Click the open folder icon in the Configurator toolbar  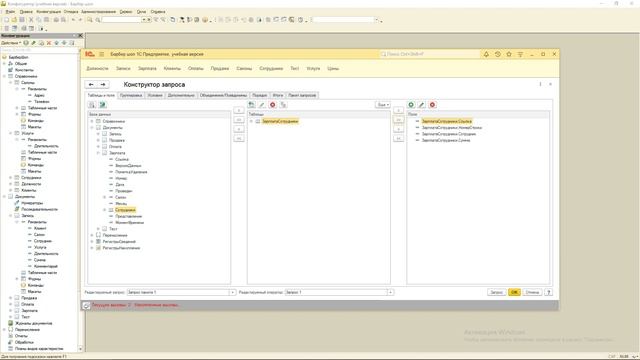[14, 20]
